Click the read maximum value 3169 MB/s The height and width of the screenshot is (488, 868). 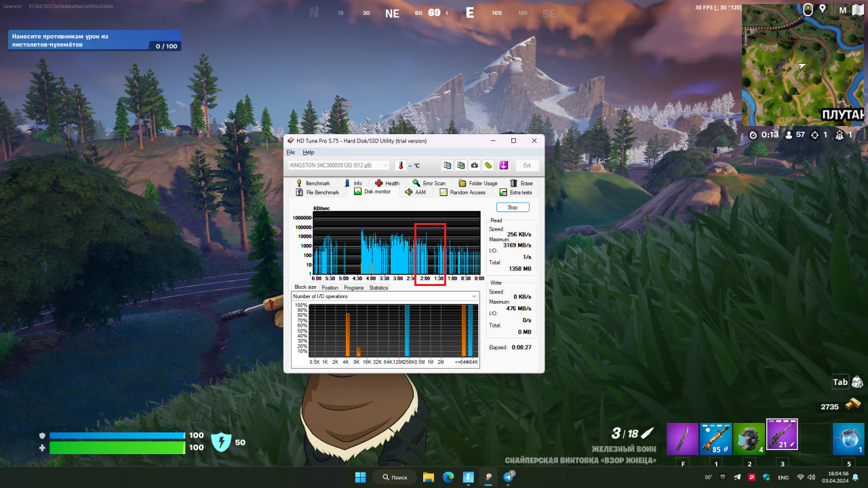pyautogui.click(x=517, y=245)
